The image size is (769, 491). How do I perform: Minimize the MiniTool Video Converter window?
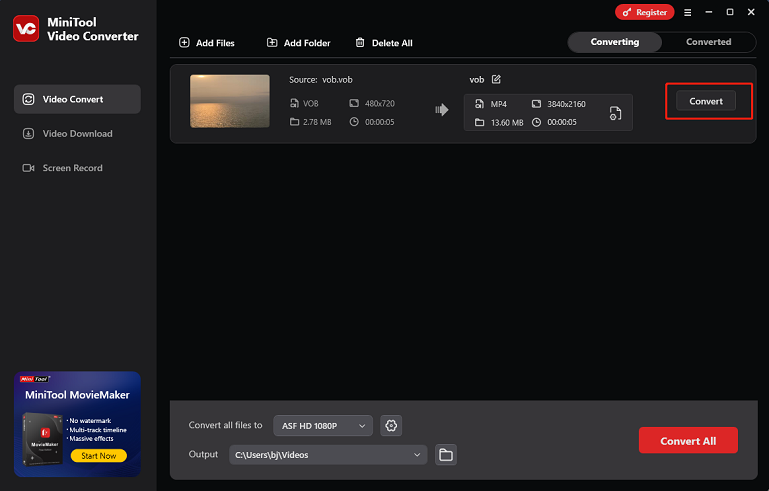709,12
